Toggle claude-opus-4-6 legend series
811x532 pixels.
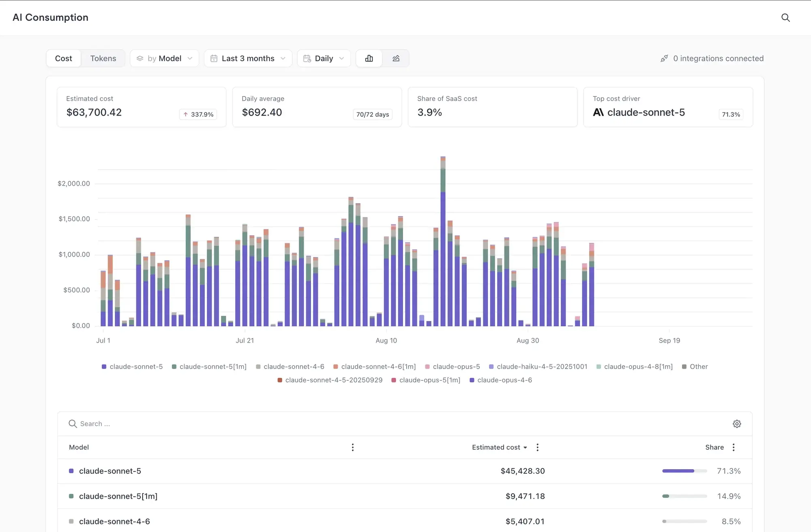(x=501, y=380)
